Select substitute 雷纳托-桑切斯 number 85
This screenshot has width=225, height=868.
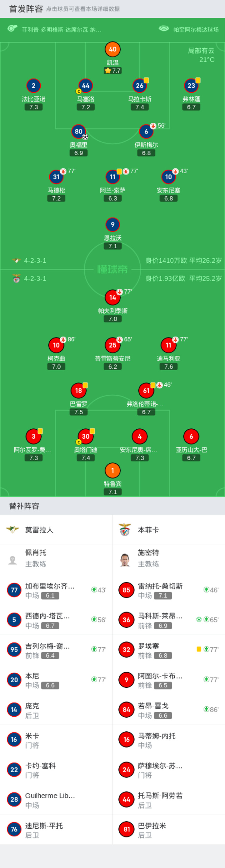pos(169,590)
